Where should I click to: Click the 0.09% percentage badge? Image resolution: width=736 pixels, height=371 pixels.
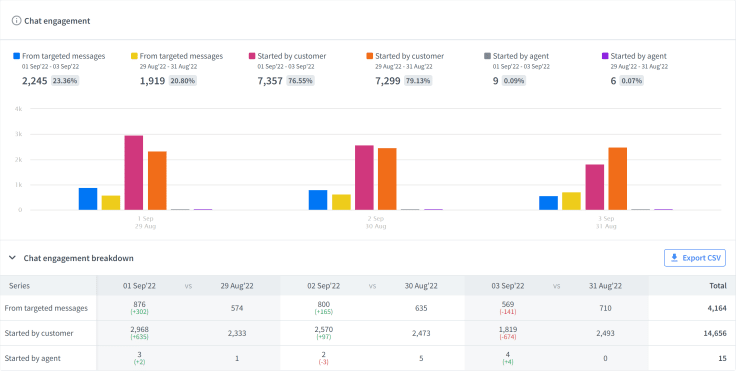point(514,81)
